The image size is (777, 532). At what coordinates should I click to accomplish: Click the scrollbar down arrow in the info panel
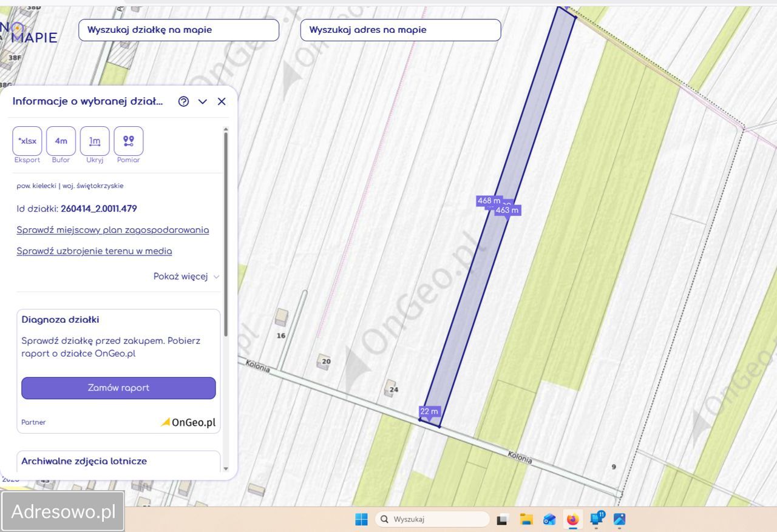pos(226,468)
